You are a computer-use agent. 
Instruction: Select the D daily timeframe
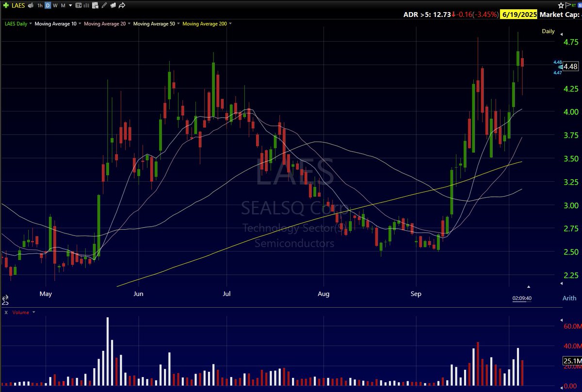point(48,5)
